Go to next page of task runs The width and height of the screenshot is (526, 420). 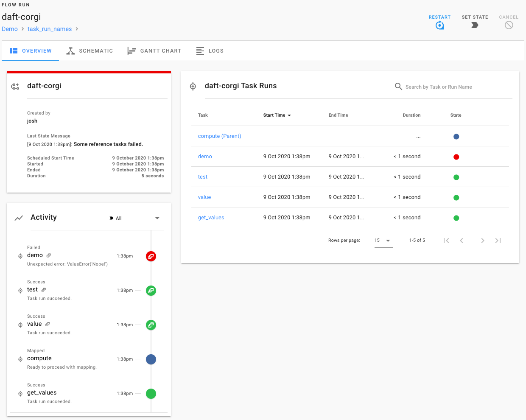tap(482, 241)
